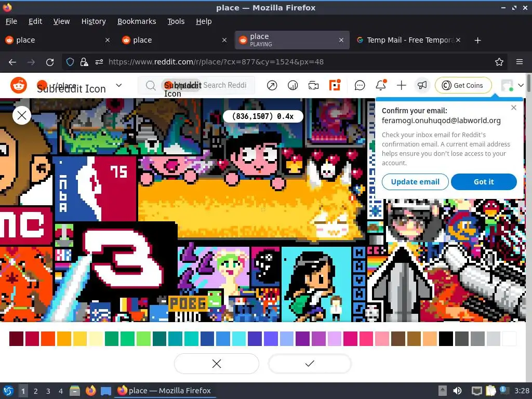Open the Tools menu
Image resolution: width=532 pixels, height=399 pixels.
coord(176,21)
